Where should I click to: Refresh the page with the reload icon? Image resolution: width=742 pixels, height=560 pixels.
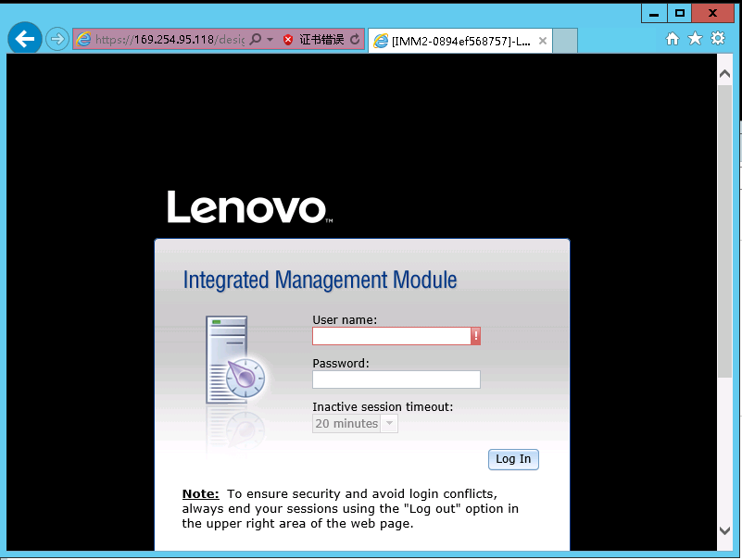[355, 39]
